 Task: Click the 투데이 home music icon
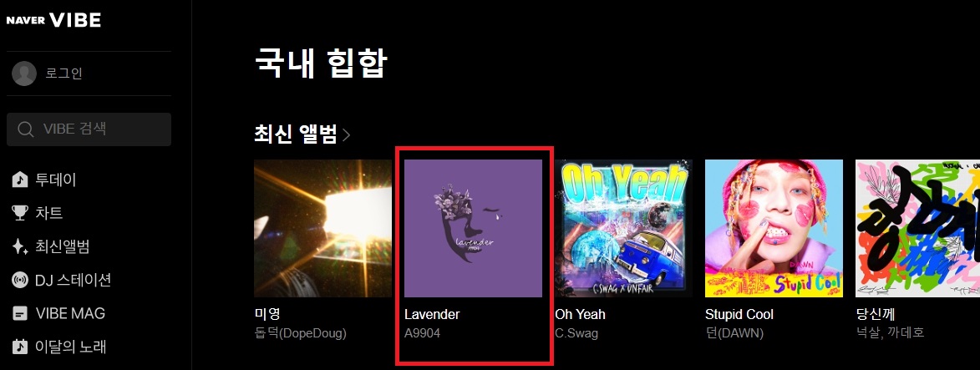pos(20,180)
